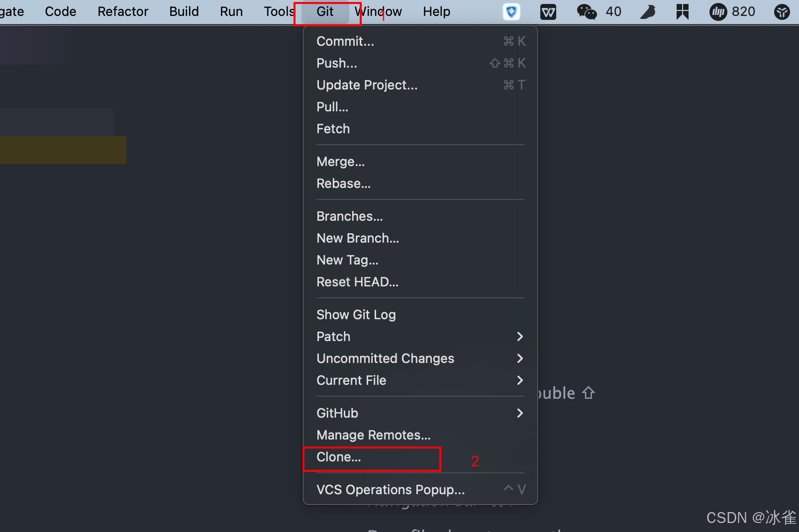The image size is (799, 532).
Task: Select Show Git Log entry
Action: pyautogui.click(x=420, y=315)
